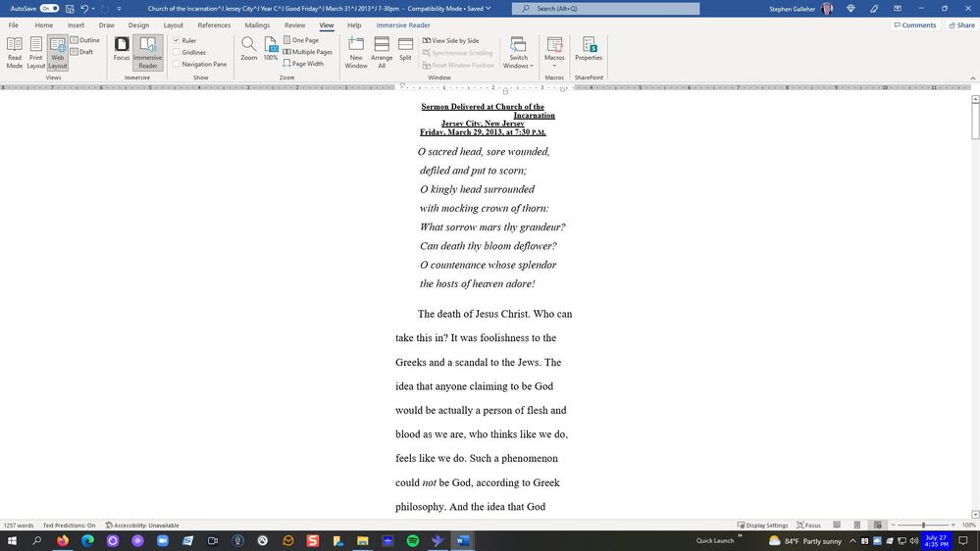The width and height of the screenshot is (980, 551).
Task: Activate Focus mode in the ribbon
Action: (x=122, y=49)
